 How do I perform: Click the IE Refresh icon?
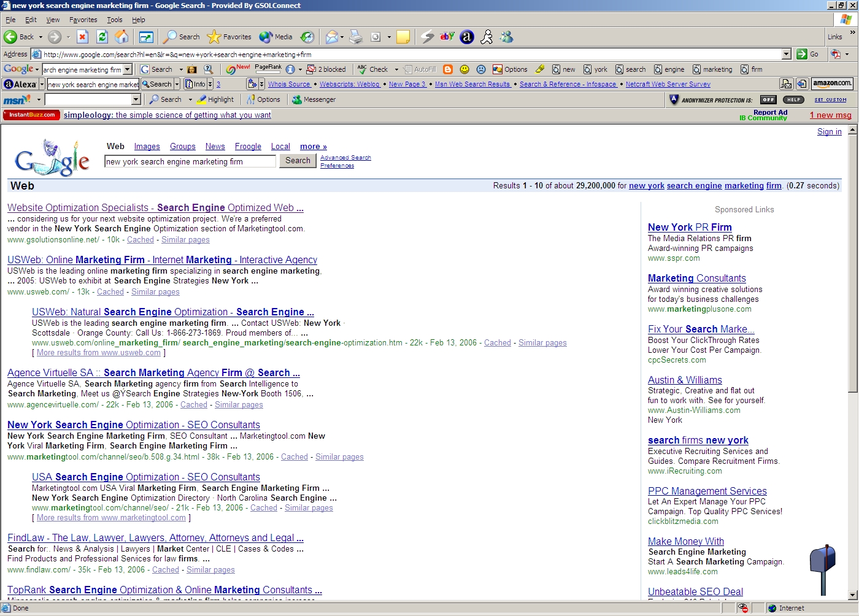tap(102, 37)
